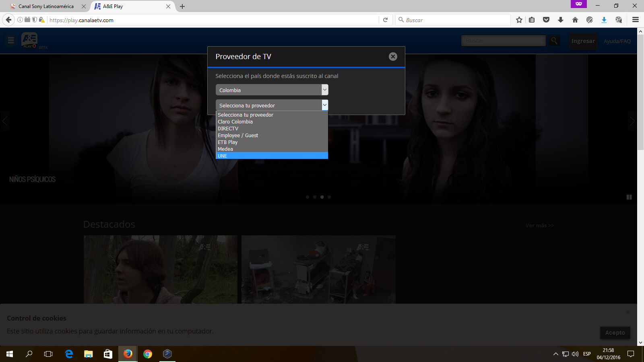Close the Canal Sony Latinoamérica tab
The width and height of the screenshot is (644, 362).
84,6
